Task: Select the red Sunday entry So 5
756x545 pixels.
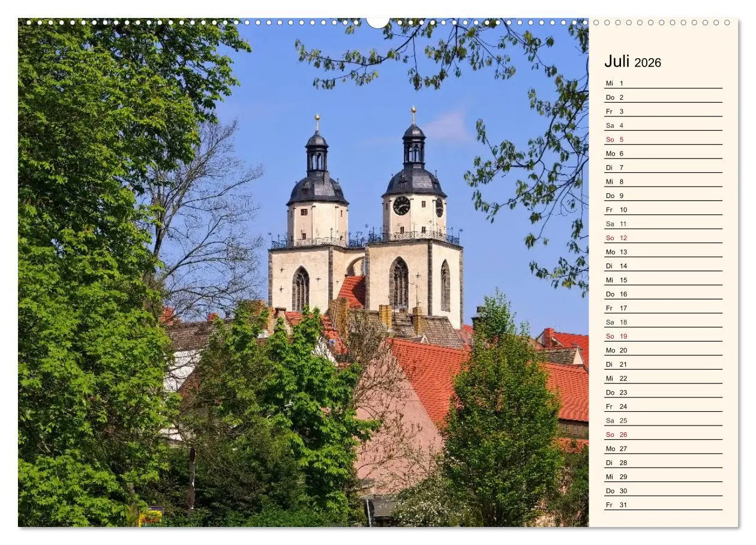Action: point(615,139)
